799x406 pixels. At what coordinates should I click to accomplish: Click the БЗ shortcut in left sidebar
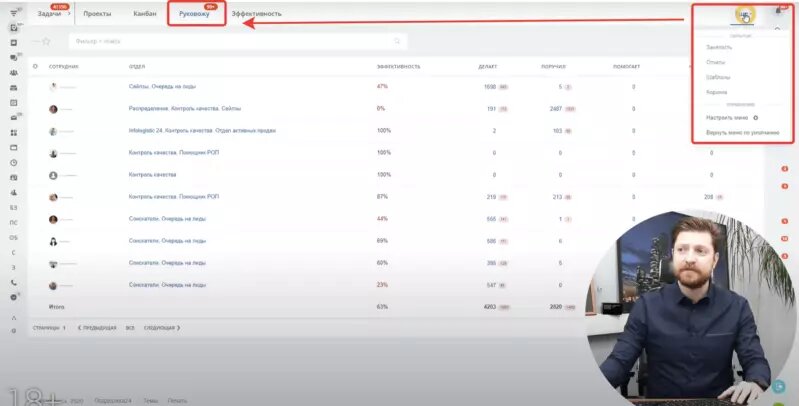point(14,208)
